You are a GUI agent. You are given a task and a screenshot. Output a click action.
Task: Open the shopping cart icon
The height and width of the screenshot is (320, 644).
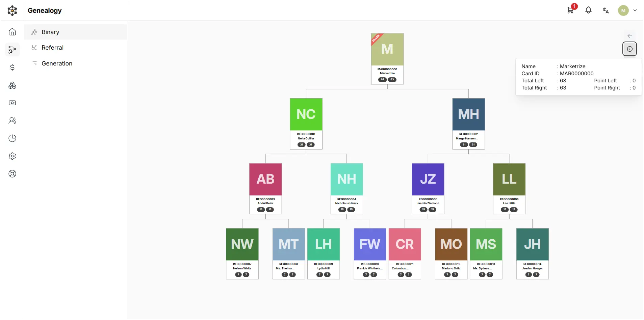(x=570, y=10)
